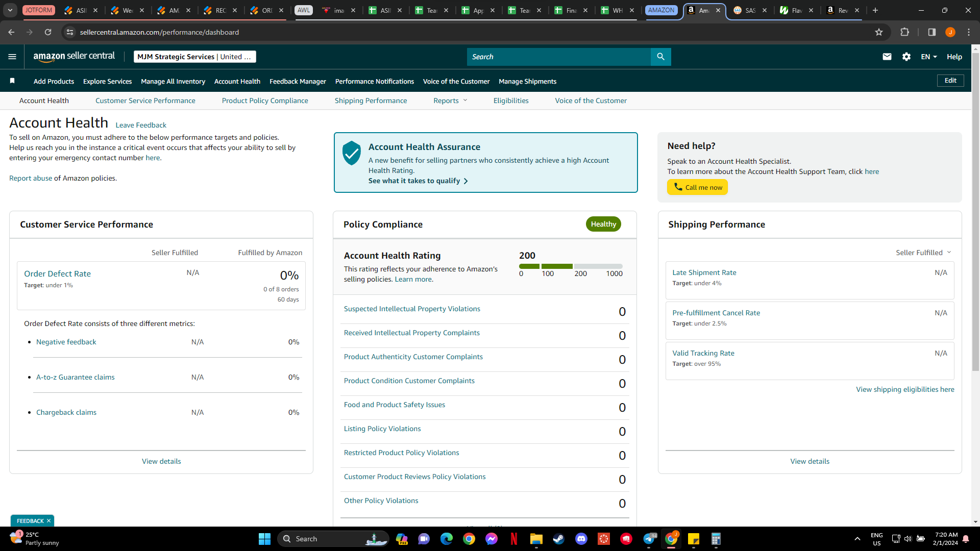Launch Netflix from the taskbar
Screen dimensions: 980x551
point(514,539)
